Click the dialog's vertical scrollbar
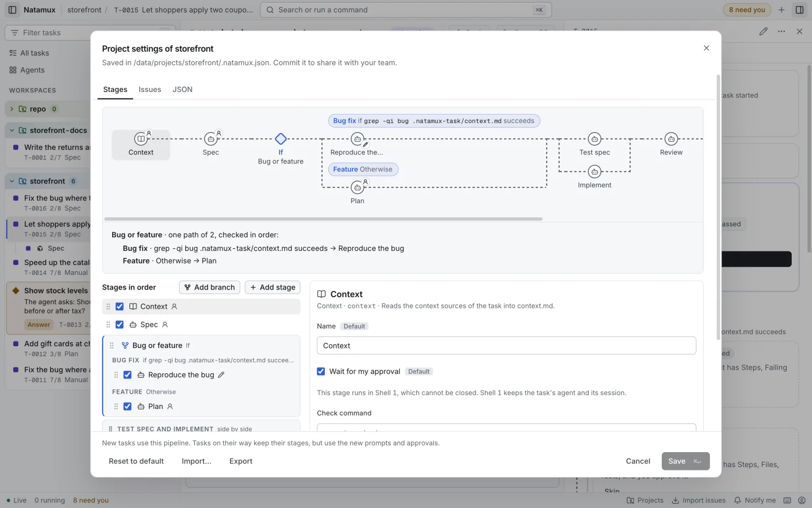The width and height of the screenshot is (812, 508). click(718, 208)
